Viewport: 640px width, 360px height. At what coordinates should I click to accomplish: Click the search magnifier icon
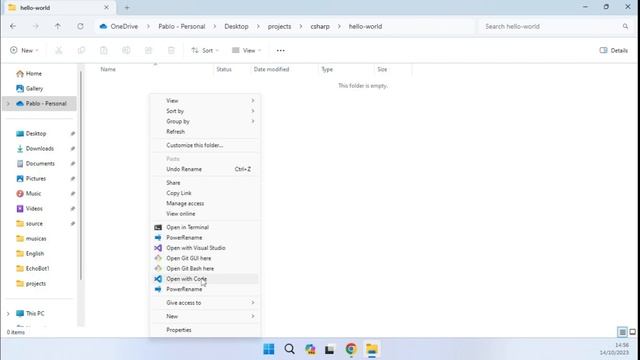click(625, 26)
